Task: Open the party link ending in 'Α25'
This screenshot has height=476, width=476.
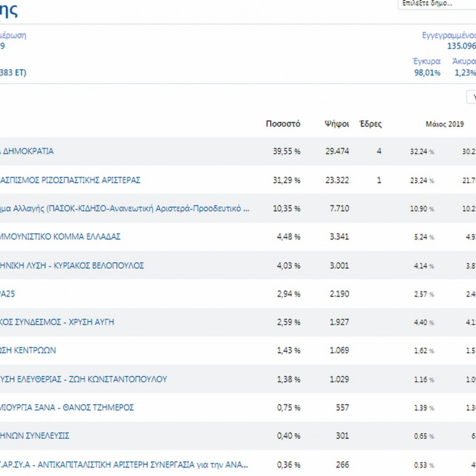Action: point(8,294)
